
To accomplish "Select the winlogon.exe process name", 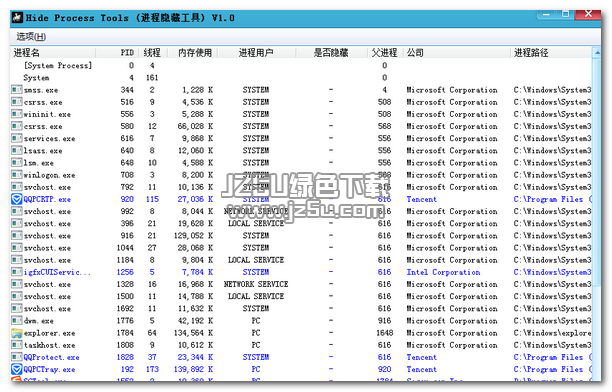I will [50, 175].
